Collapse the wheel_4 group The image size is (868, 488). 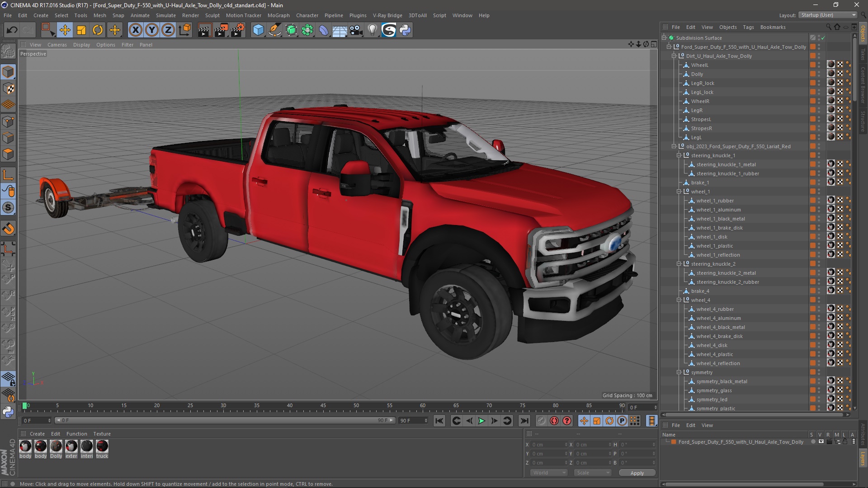tap(679, 300)
